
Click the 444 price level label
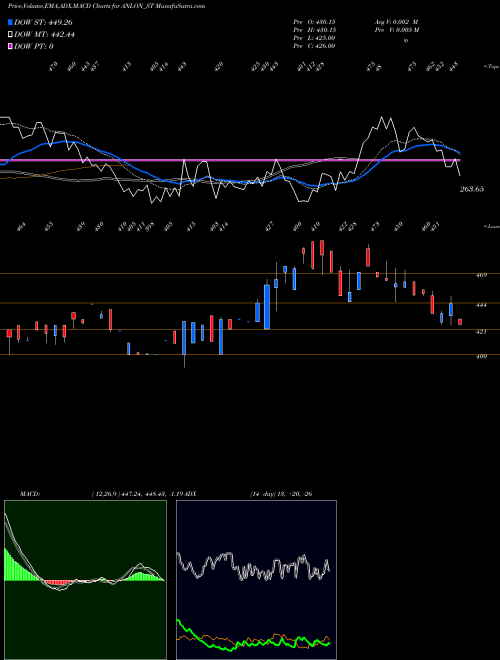pos(482,305)
